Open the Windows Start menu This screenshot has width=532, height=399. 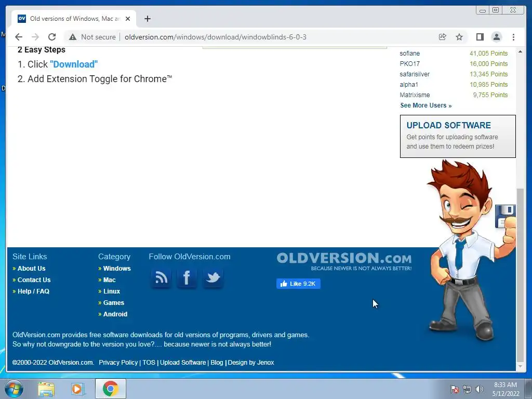14,389
